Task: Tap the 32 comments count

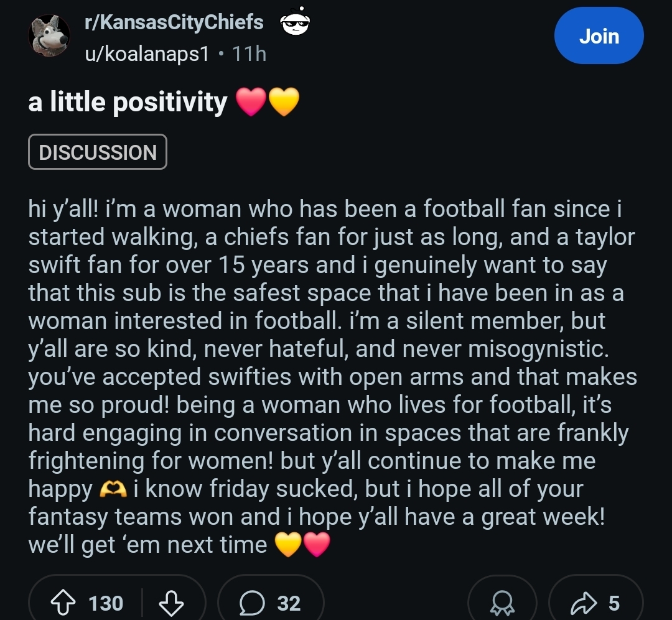Action: (289, 603)
